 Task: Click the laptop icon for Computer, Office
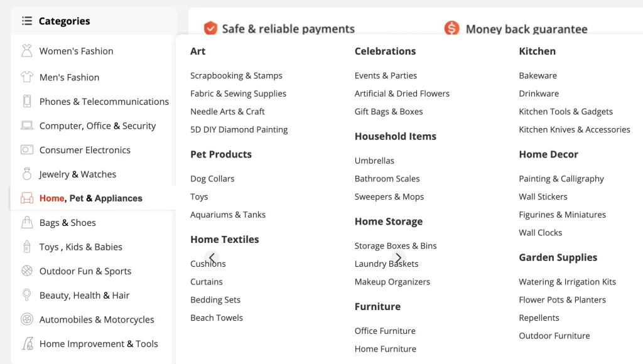pos(26,126)
